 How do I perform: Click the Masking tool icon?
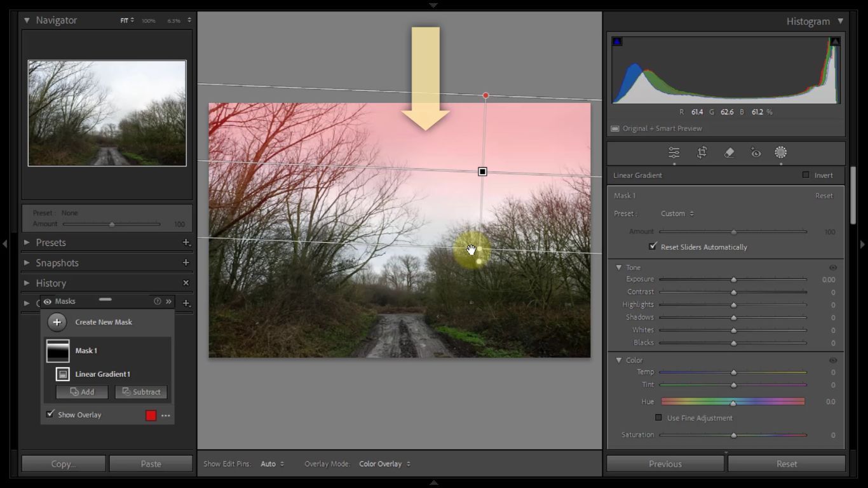click(x=780, y=152)
